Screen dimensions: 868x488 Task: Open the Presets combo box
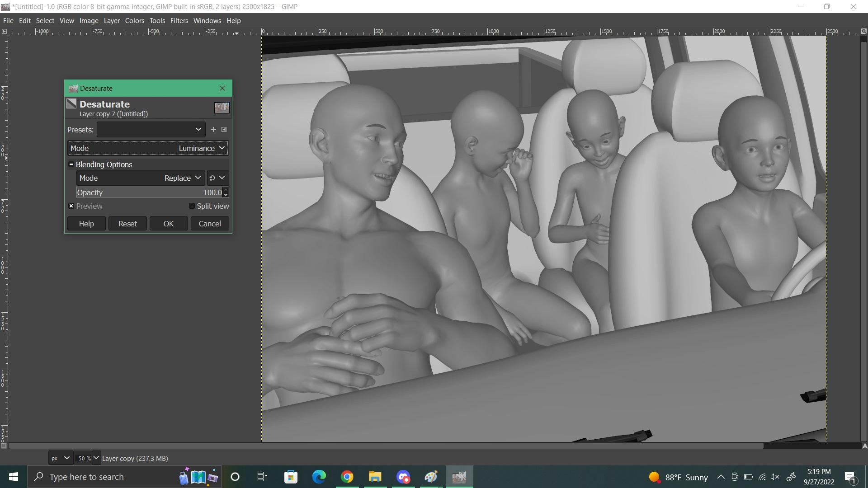[151, 130]
